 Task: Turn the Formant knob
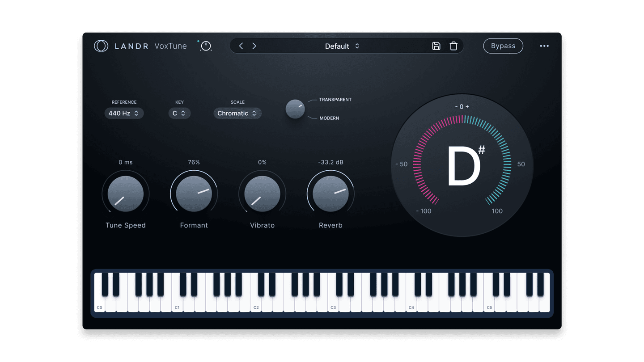point(194,193)
